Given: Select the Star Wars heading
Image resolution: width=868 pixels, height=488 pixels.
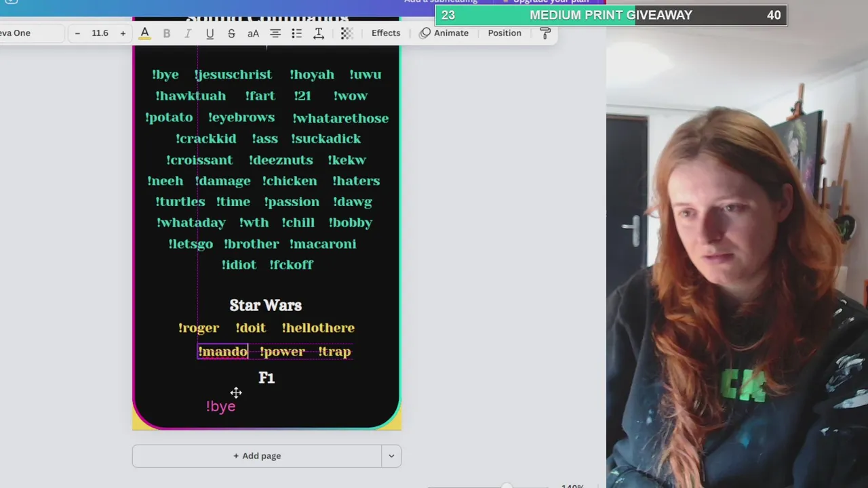Looking at the screenshot, I should point(266,305).
